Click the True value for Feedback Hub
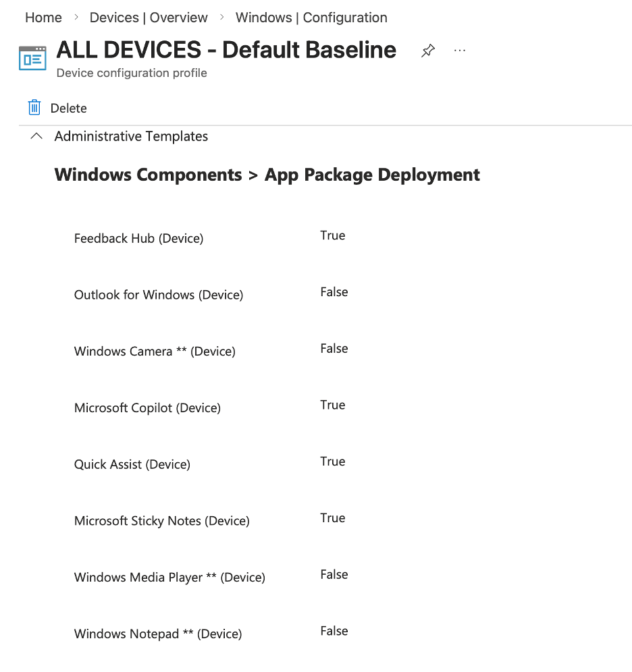 [x=333, y=235]
